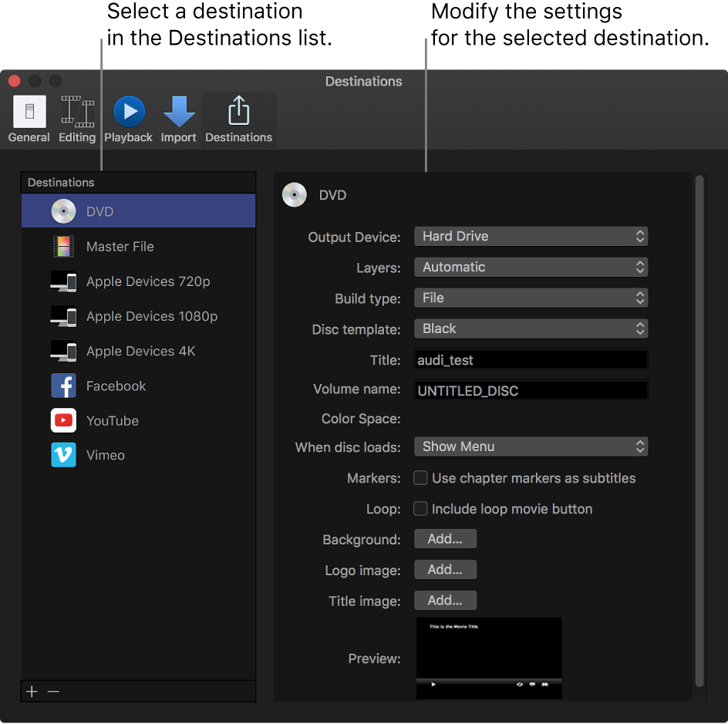This screenshot has width=728, height=724.
Task: Click the Vimeo destination icon
Action: (63, 455)
